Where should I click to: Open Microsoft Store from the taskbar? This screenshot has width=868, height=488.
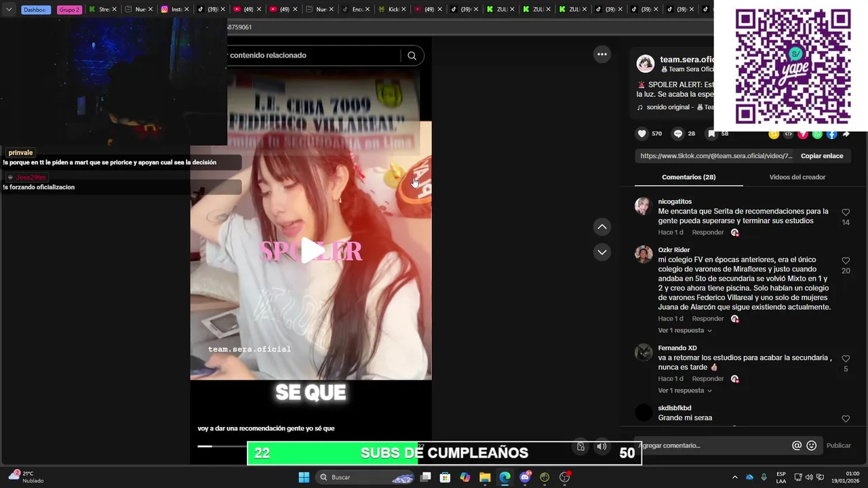445,477
